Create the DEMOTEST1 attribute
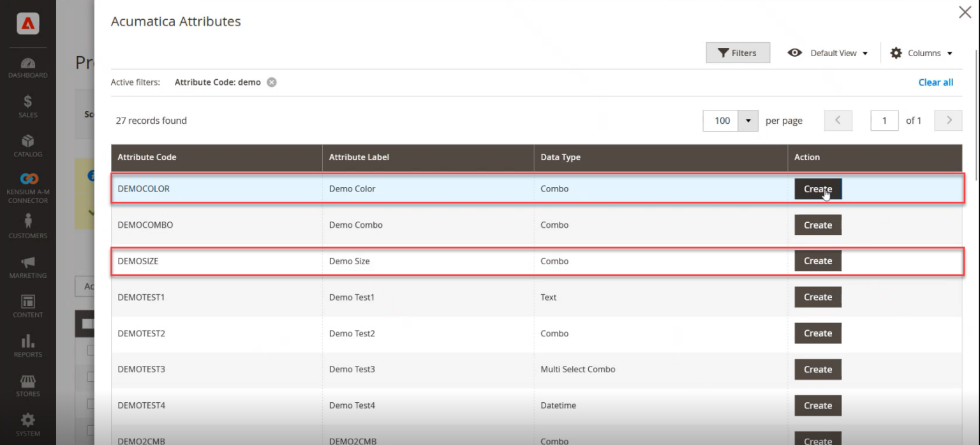 [x=818, y=297]
